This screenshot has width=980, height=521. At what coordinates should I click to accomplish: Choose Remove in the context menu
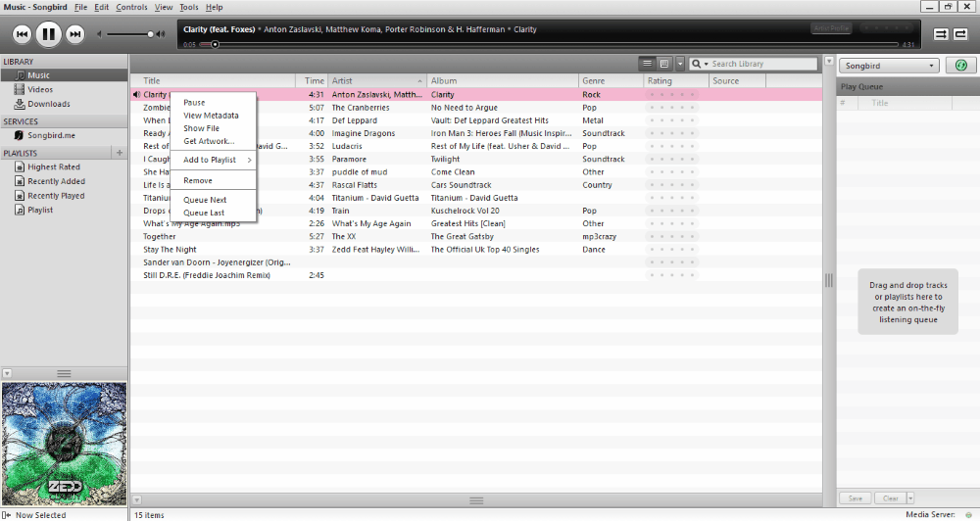coord(213,180)
